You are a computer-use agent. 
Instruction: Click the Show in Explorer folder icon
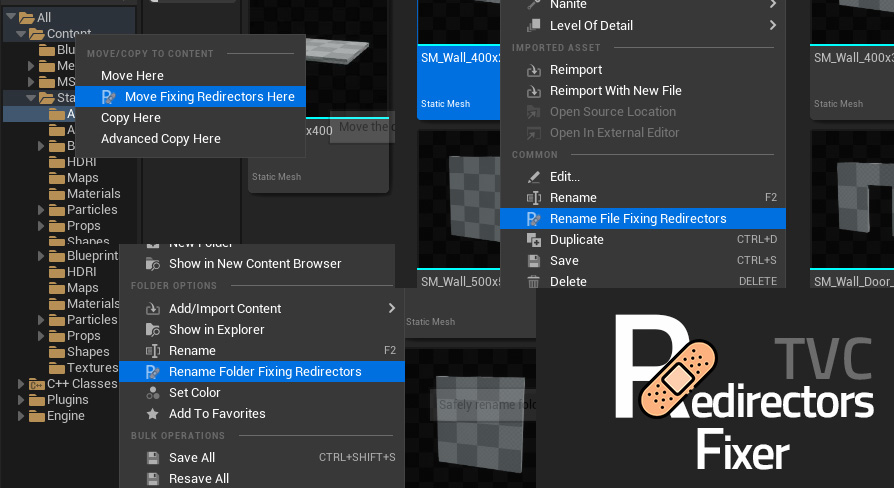click(153, 330)
